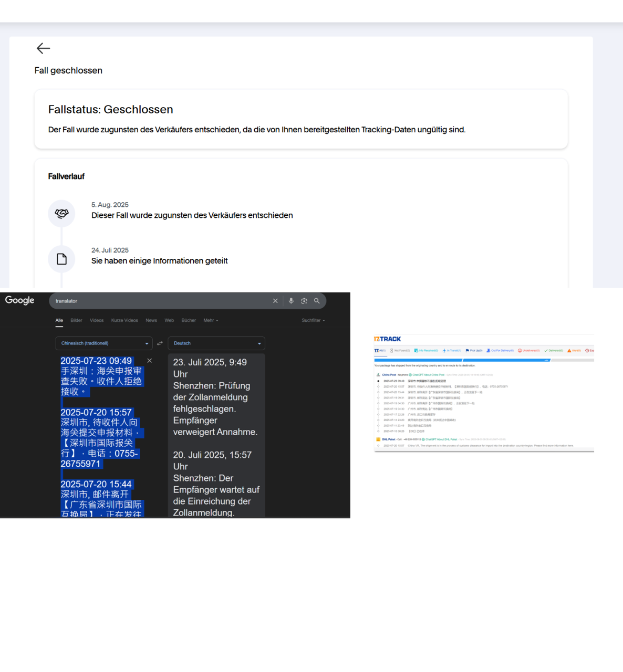Select the News search tab
This screenshot has height=672, width=623.
click(x=151, y=320)
